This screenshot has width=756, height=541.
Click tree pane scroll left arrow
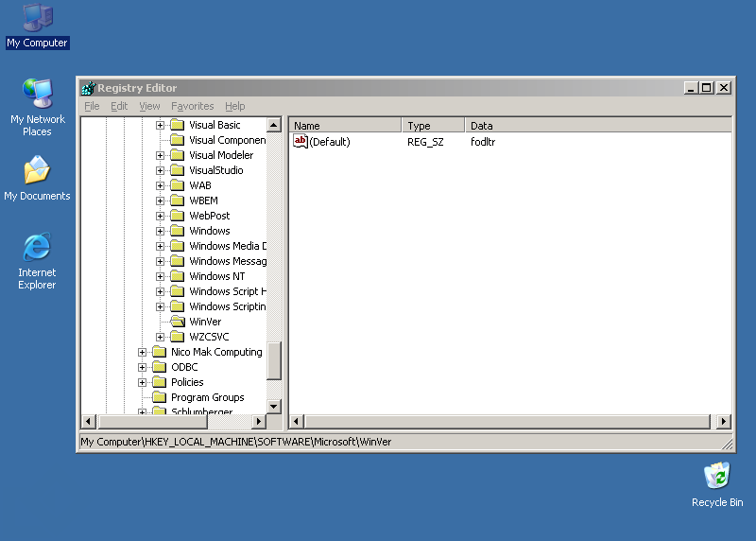[88, 421]
